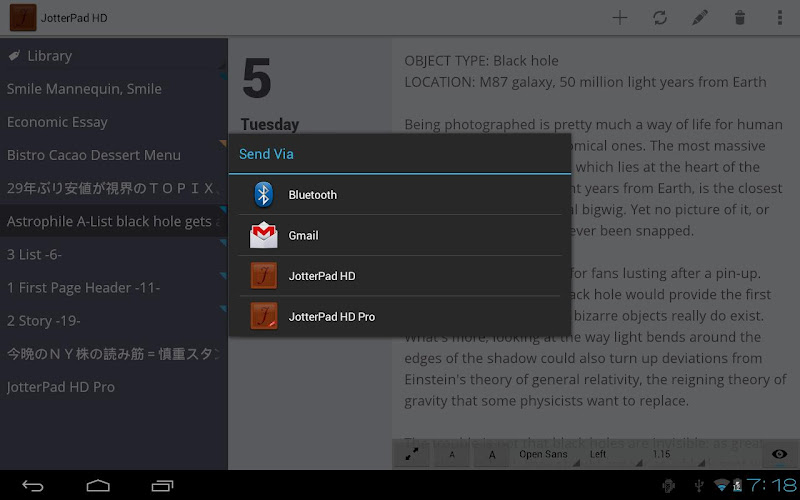This screenshot has height=500, width=800.
Task: Tap the OBJECT TYPE: Black hole line
Action: tap(481, 61)
